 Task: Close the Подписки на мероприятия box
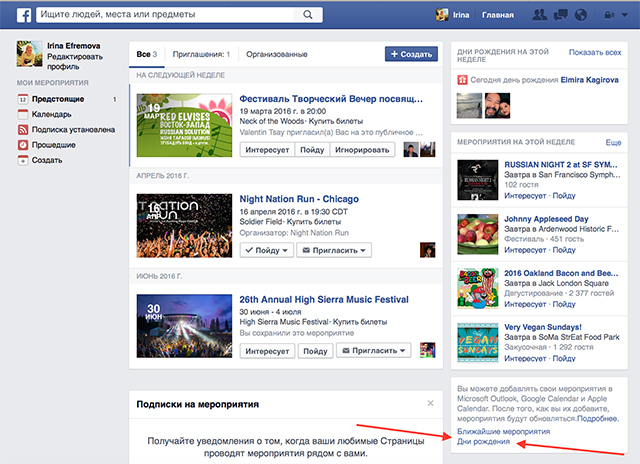(x=430, y=403)
